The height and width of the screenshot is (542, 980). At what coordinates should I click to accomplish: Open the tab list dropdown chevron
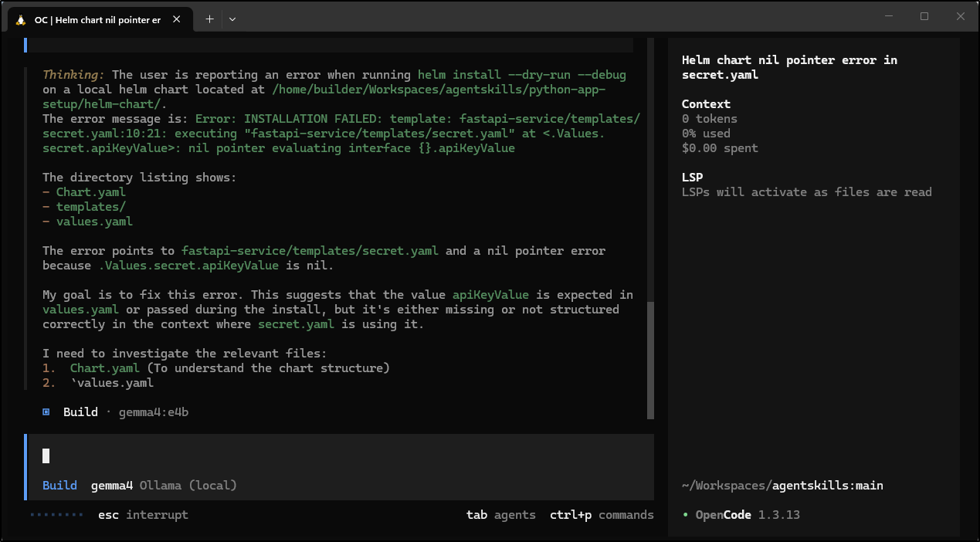[x=232, y=19]
